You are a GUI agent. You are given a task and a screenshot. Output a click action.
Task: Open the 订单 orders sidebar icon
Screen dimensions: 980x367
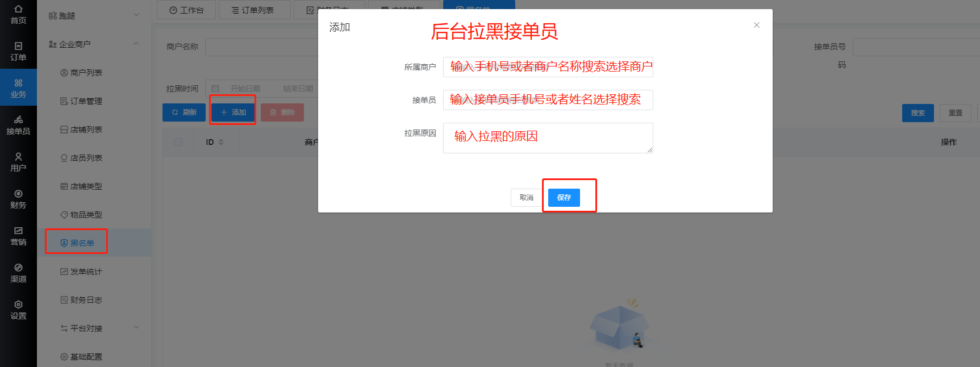(x=18, y=51)
